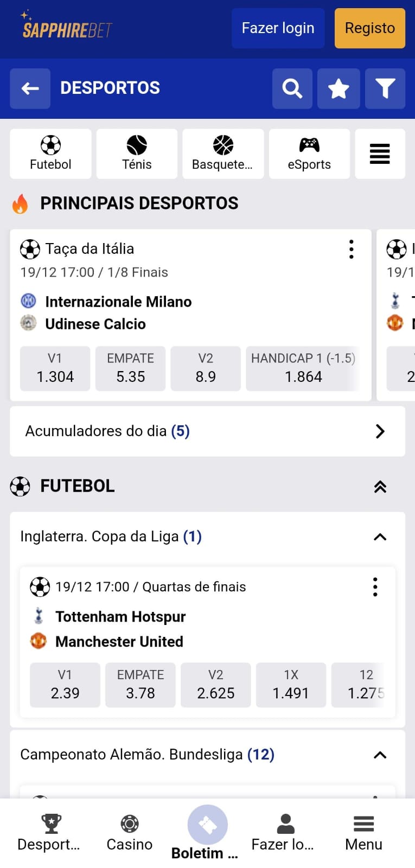
Task: Pick Empate odds 3.78 for Tottenham match
Action: pyautogui.click(x=141, y=685)
